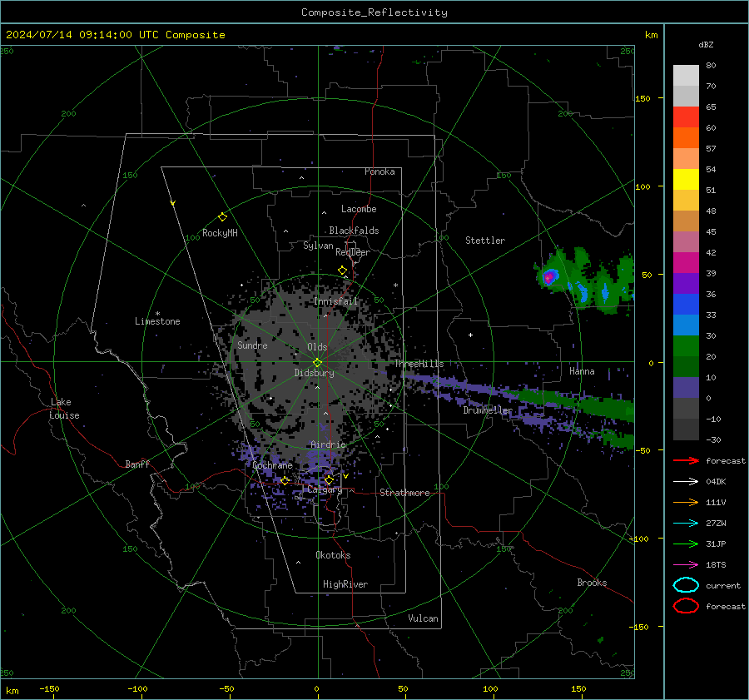
Task: Click yellow diamond marker above Calgary label
Action: point(329,479)
